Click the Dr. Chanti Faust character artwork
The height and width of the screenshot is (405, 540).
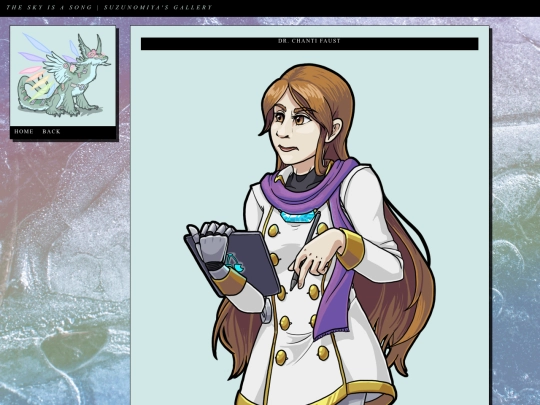tap(309, 233)
